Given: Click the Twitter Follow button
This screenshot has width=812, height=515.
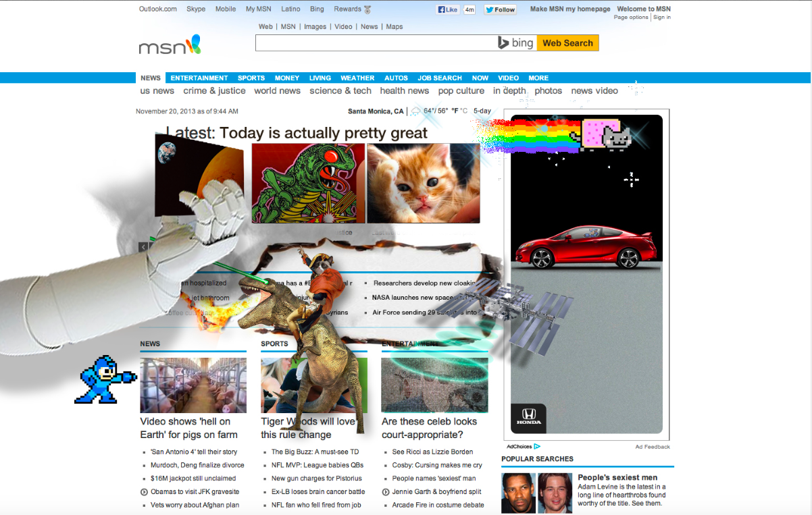Looking at the screenshot, I should (x=501, y=9).
